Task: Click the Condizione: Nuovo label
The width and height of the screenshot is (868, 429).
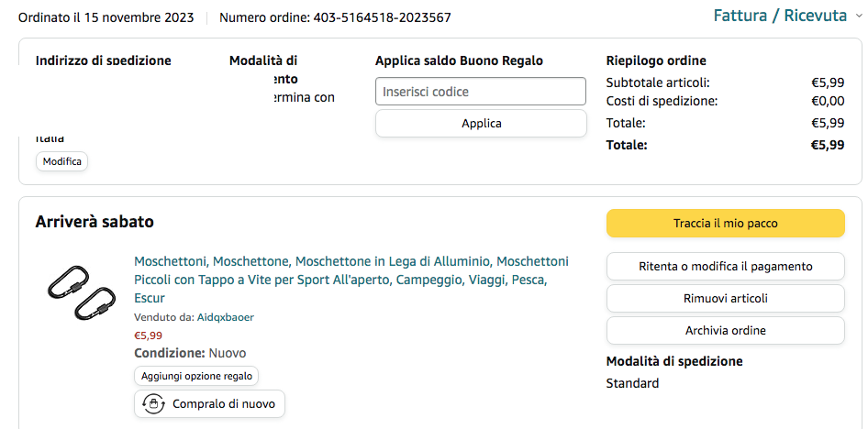Action: pyautogui.click(x=190, y=353)
